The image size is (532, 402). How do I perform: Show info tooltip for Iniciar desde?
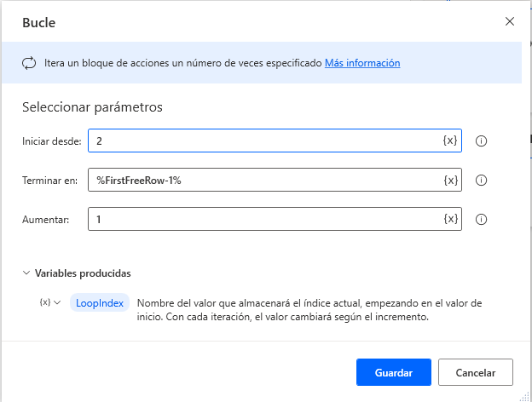pyautogui.click(x=481, y=141)
